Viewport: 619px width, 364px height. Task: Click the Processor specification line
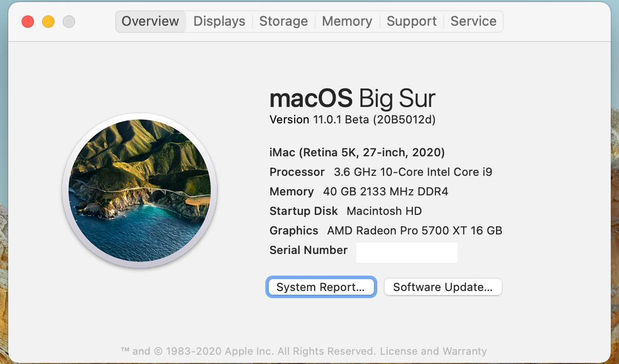tap(380, 172)
